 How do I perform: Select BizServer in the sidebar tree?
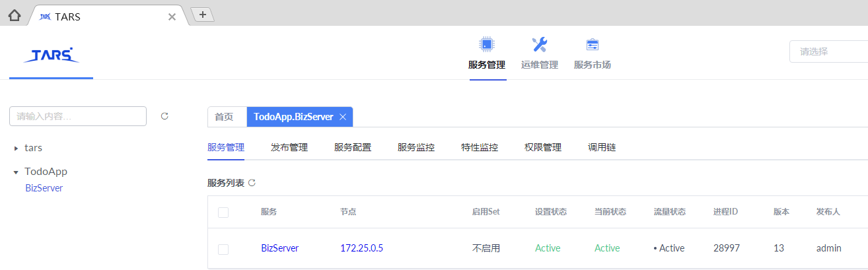44,188
